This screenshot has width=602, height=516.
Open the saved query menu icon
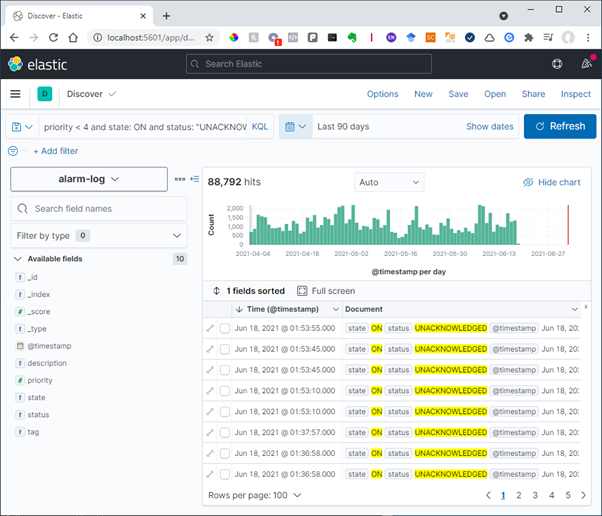[x=22, y=127]
